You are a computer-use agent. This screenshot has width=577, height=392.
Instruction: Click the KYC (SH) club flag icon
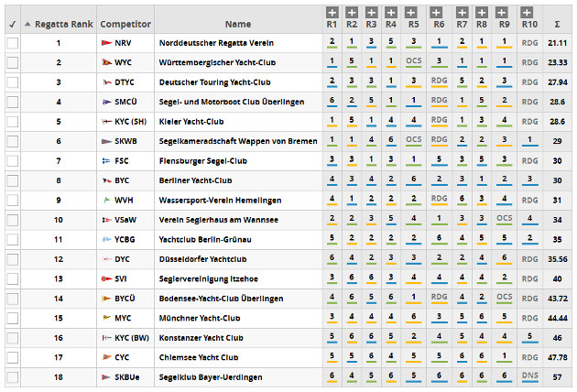(106, 122)
